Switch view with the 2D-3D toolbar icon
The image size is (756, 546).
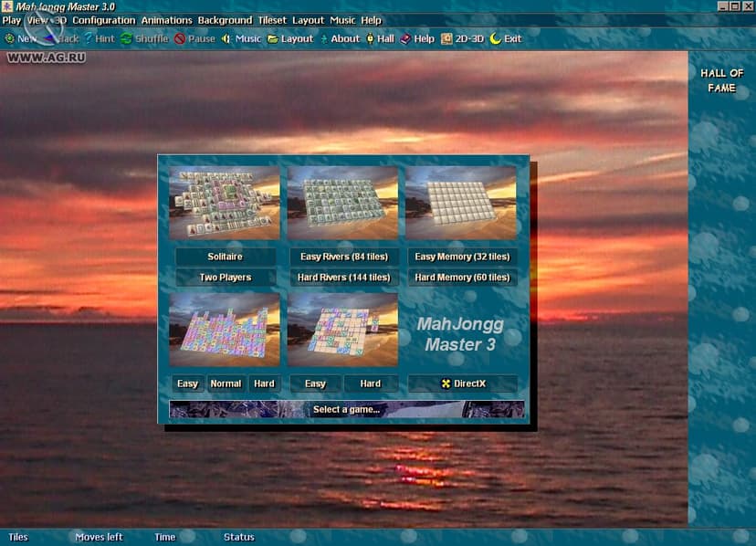462,38
